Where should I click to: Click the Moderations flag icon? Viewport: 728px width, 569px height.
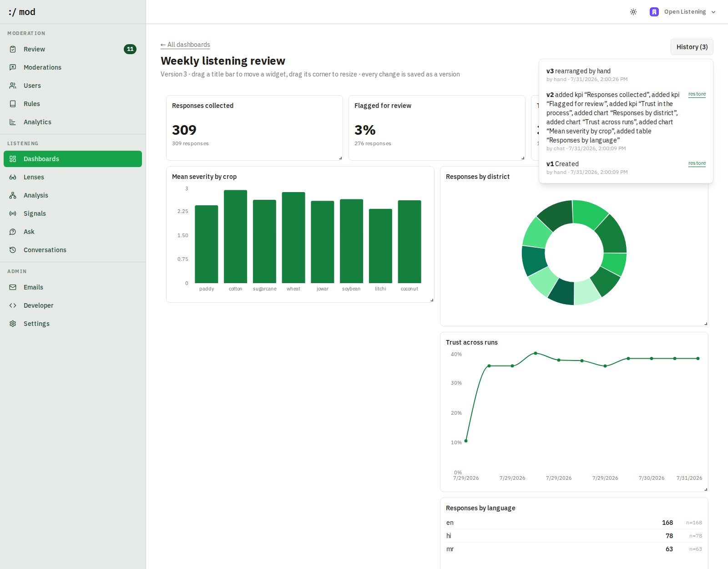[x=13, y=67]
